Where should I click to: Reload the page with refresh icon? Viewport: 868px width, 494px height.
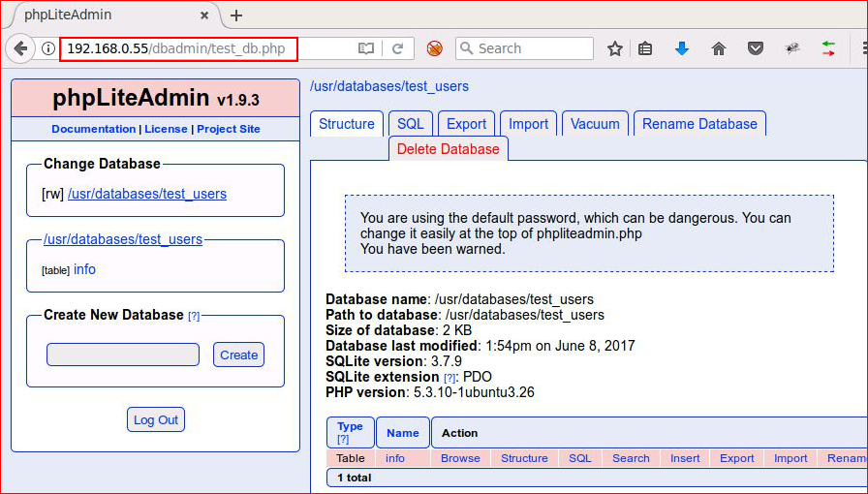[397, 48]
